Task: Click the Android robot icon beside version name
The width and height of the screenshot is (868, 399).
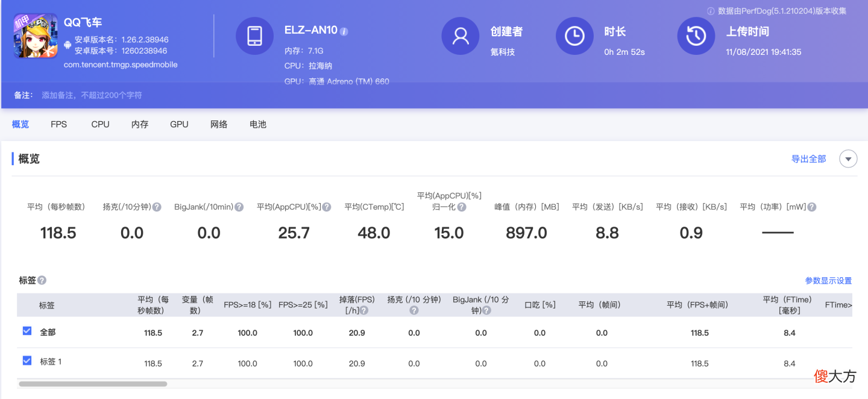Action: pos(68,45)
